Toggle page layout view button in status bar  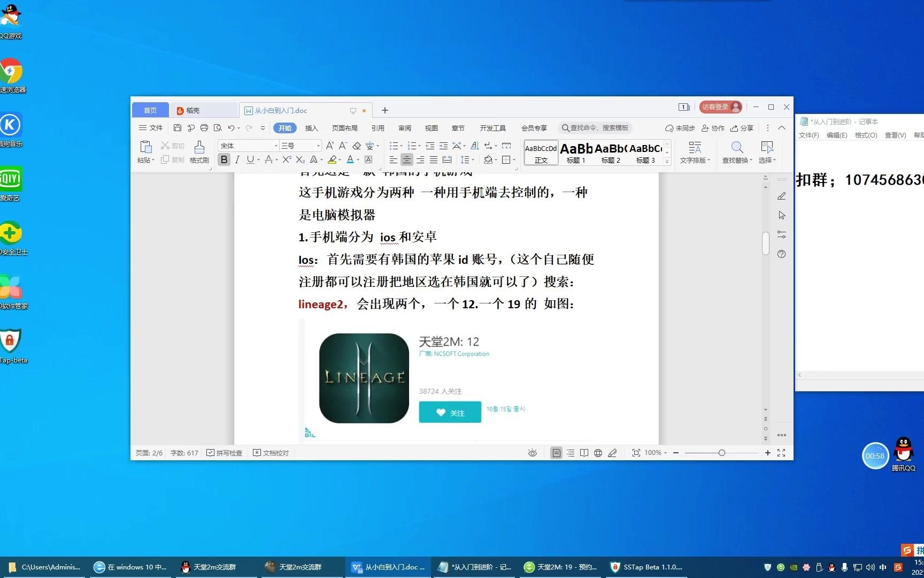[557, 453]
